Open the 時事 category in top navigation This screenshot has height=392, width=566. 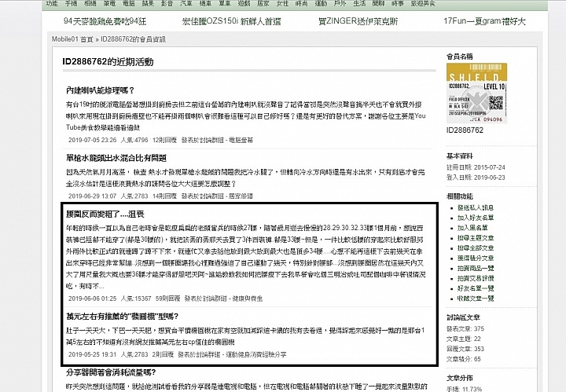(x=398, y=3)
